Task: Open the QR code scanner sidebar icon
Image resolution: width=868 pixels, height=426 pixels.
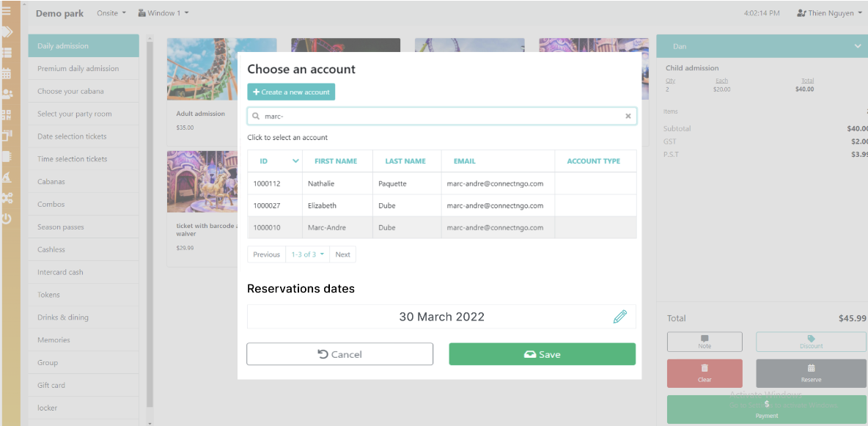Action: coord(7,114)
